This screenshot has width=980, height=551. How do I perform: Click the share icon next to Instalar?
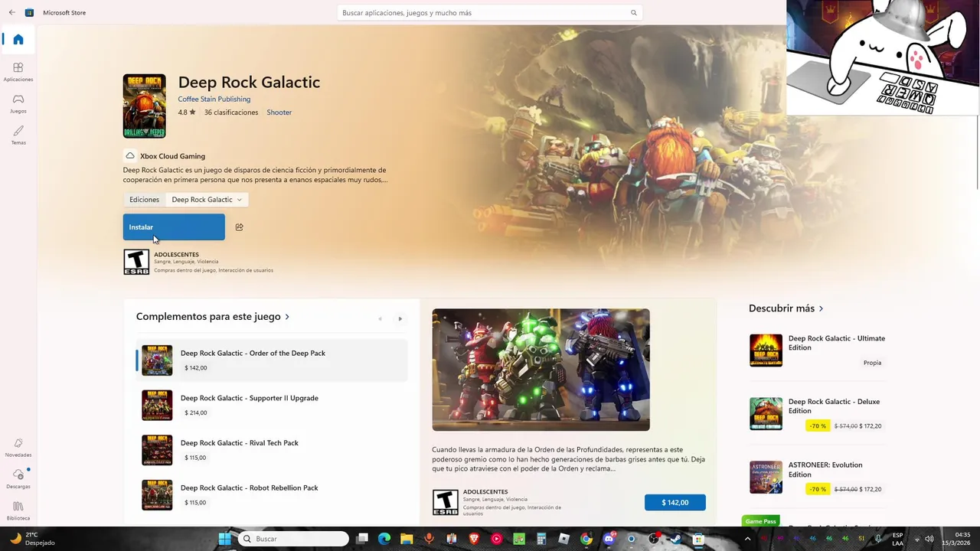click(x=240, y=227)
